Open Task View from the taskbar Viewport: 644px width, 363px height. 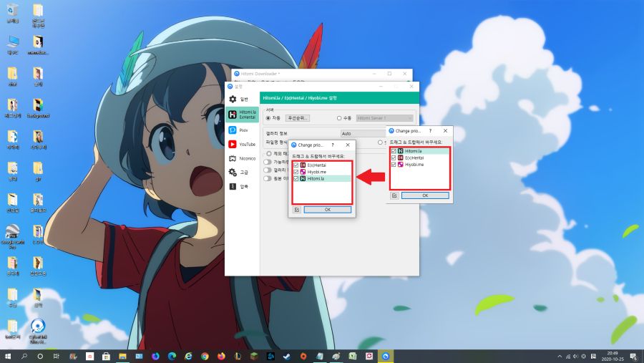(x=57, y=357)
